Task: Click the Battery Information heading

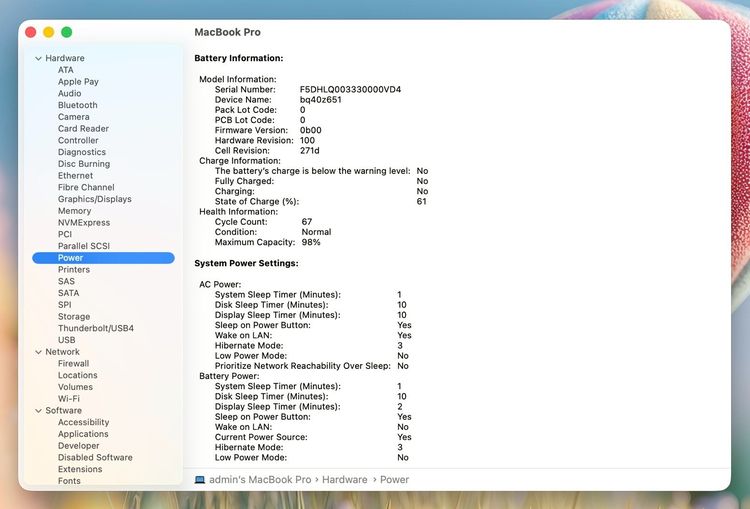Action: 239,58
